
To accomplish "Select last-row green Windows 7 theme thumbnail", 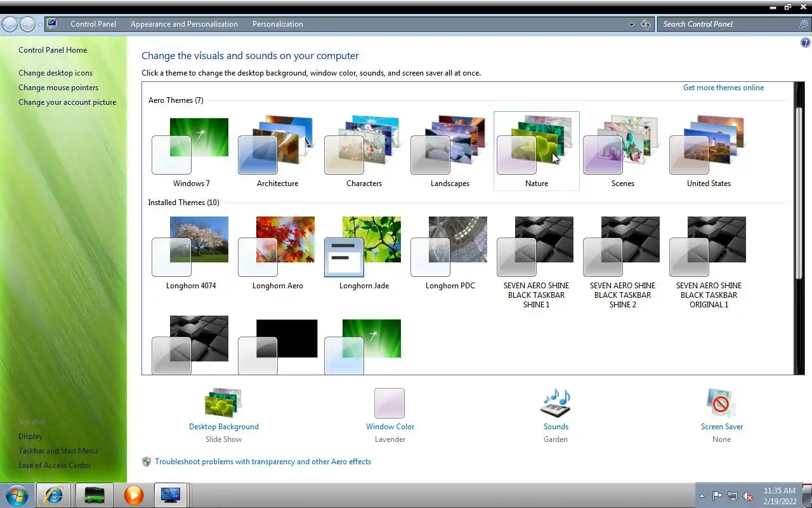I will pyautogui.click(x=363, y=346).
